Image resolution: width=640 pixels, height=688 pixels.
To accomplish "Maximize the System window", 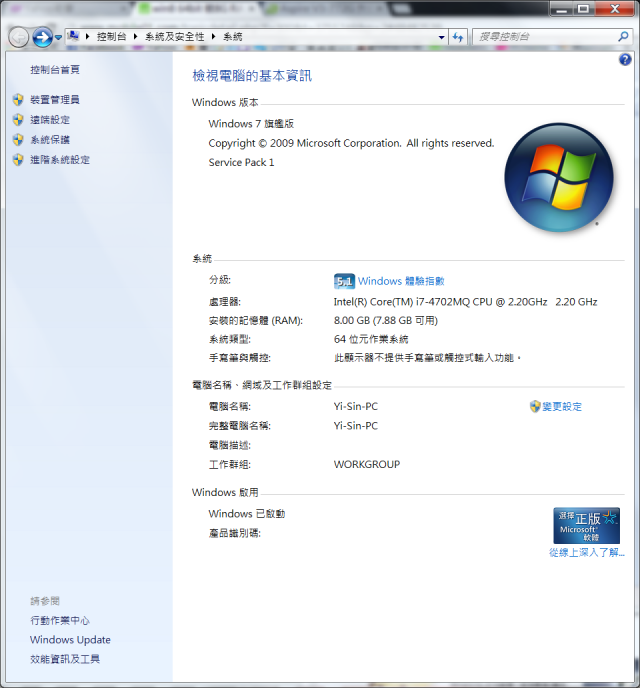I will pyautogui.click(x=583, y=9).
